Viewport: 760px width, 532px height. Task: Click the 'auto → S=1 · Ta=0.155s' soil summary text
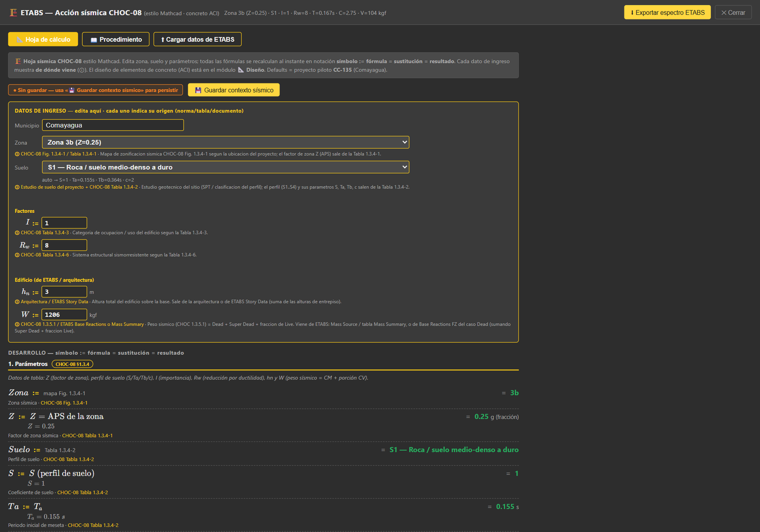[88, 180]
